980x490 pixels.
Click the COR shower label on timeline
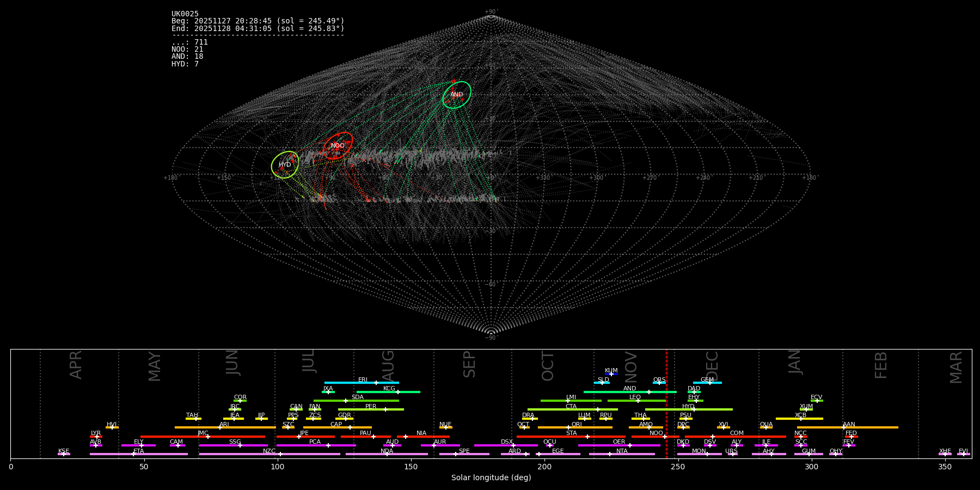(x=240, y=397)
